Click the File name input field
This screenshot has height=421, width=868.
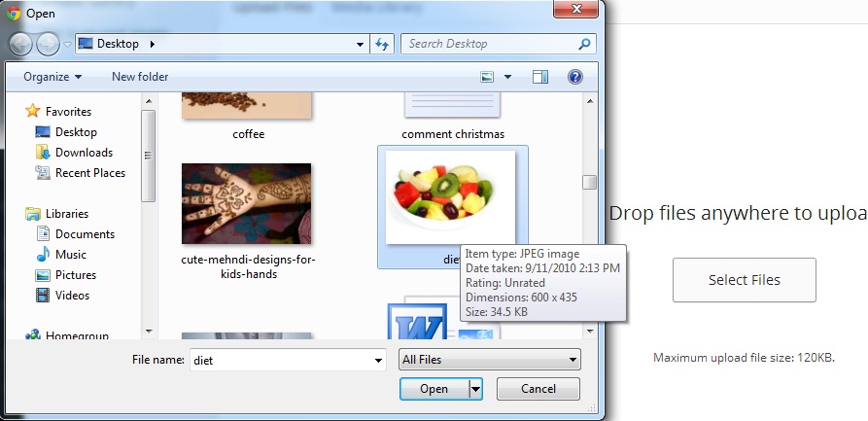click(x=281, y=360)
